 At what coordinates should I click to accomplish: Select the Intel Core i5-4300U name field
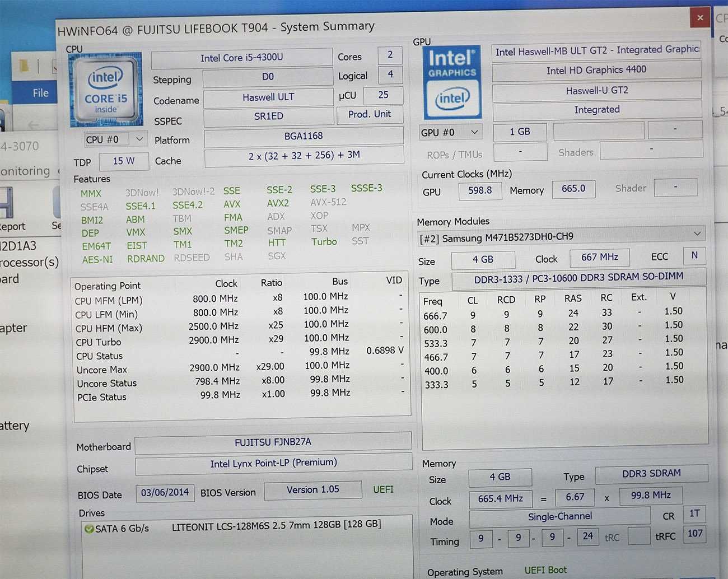pos(242,58)
